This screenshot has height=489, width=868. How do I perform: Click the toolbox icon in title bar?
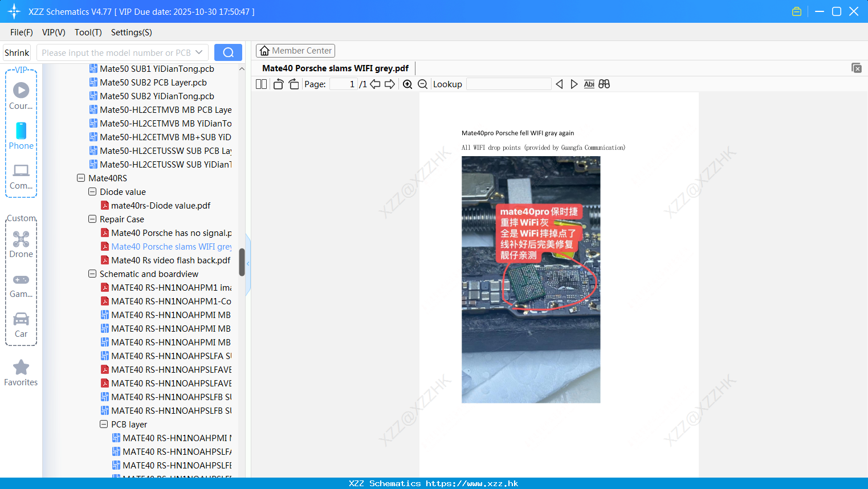tap(797, 11)
